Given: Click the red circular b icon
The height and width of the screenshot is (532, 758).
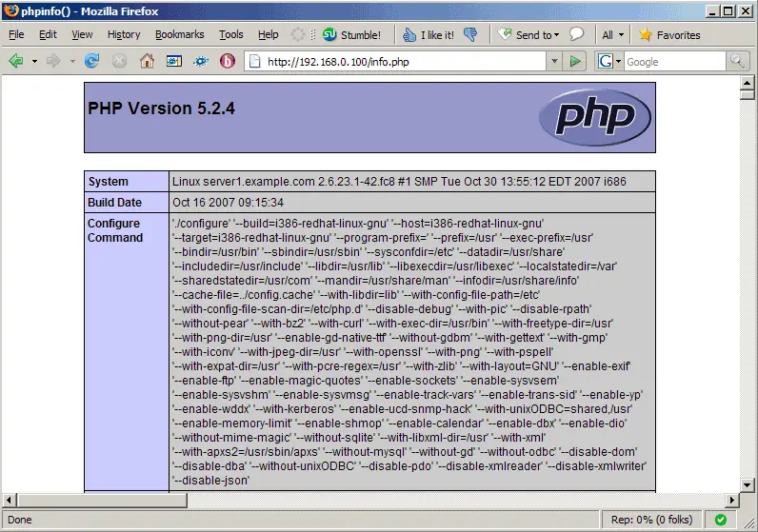Looking at the screenshot, I should [x=228, y=61].
